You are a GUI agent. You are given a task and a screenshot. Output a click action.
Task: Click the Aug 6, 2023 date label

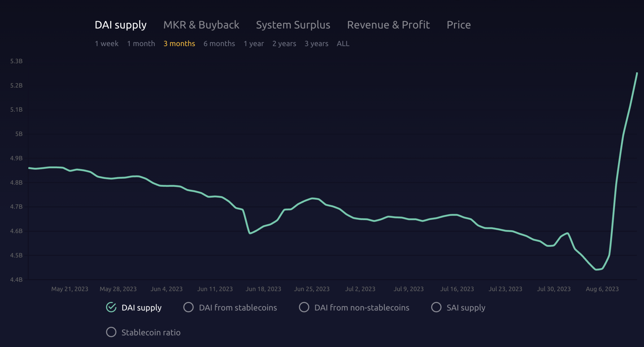pyautogui.click(x=602, y=289)
